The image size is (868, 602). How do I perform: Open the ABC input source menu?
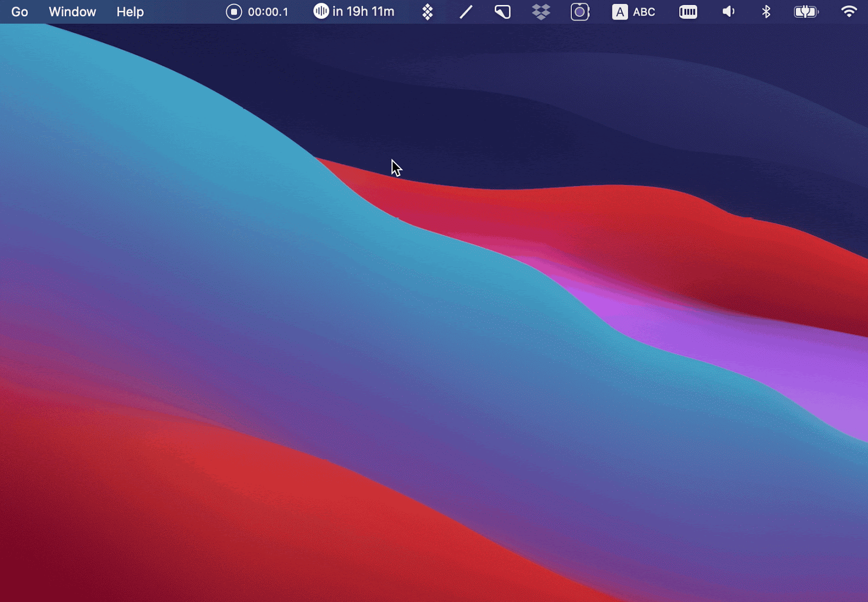633,12
